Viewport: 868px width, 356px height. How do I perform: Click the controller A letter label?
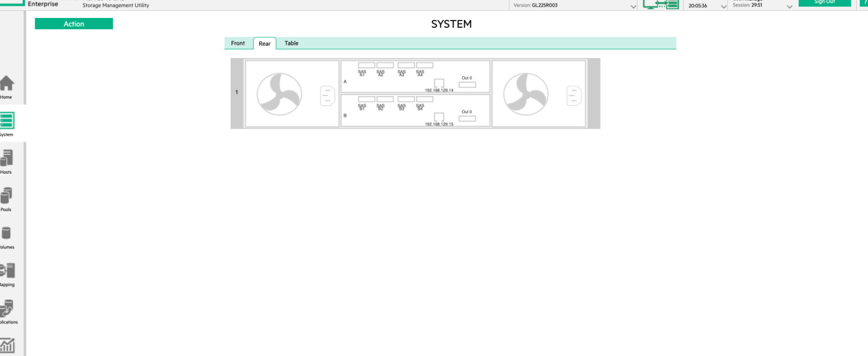pyautogui.click(x=345, y=82)
